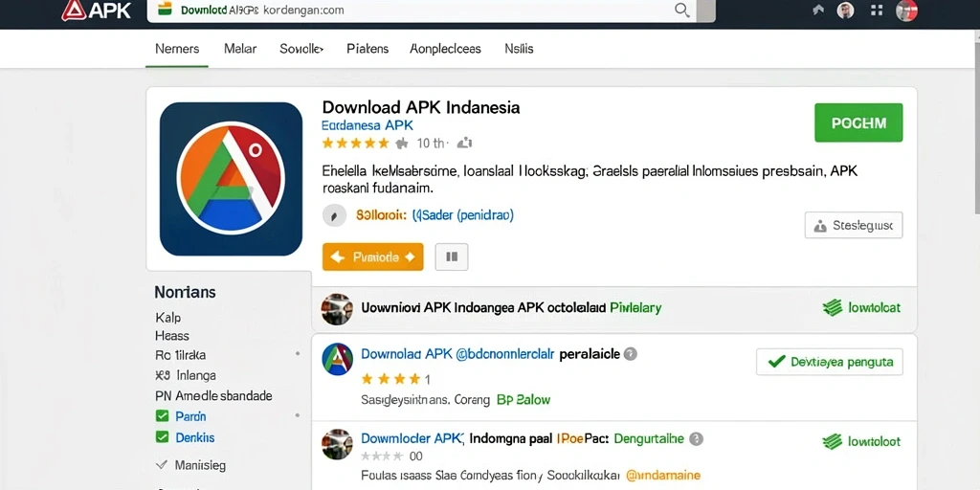Viewport: 980px width, 490px height.
Task: Click the app icon of Downolad APK @bdononnlerclalr
Action: click(338, 359)
